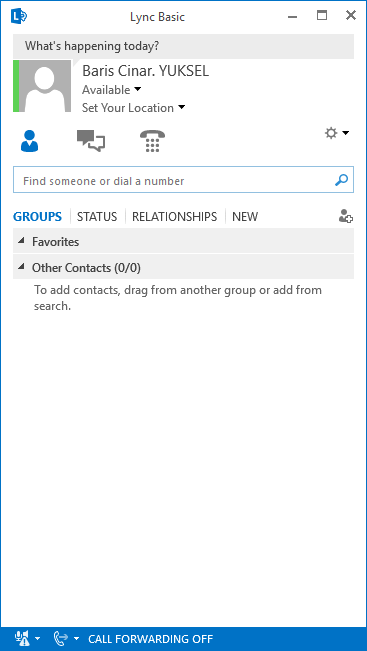Image resolution: width=367 pixels, height=651 pixels.
Task: Click the audio device icon in status bar
Action: coord(22,638)
